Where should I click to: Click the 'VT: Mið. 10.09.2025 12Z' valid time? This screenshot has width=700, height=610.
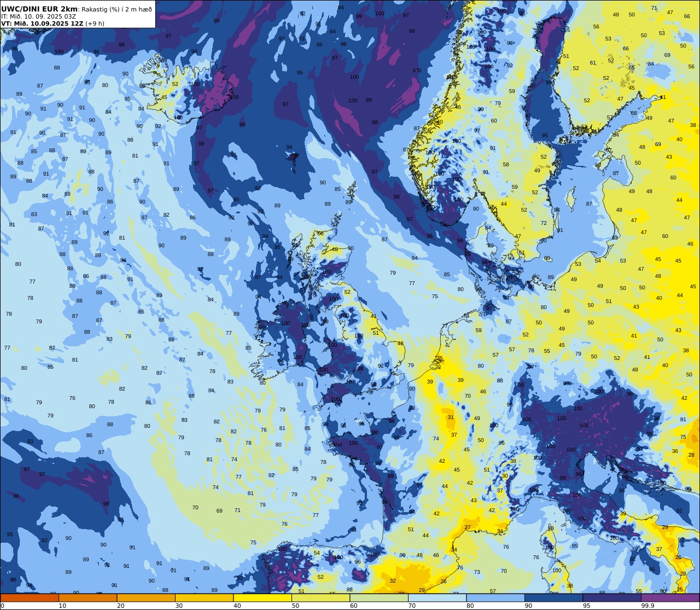(x=42, y=24)
